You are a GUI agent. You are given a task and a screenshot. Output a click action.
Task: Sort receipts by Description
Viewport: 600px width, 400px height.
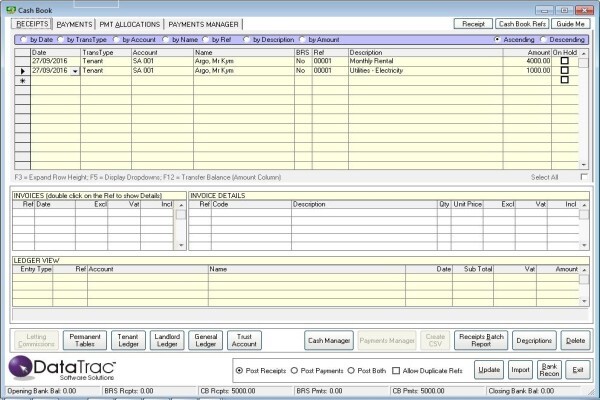click(x=247, y=39)
